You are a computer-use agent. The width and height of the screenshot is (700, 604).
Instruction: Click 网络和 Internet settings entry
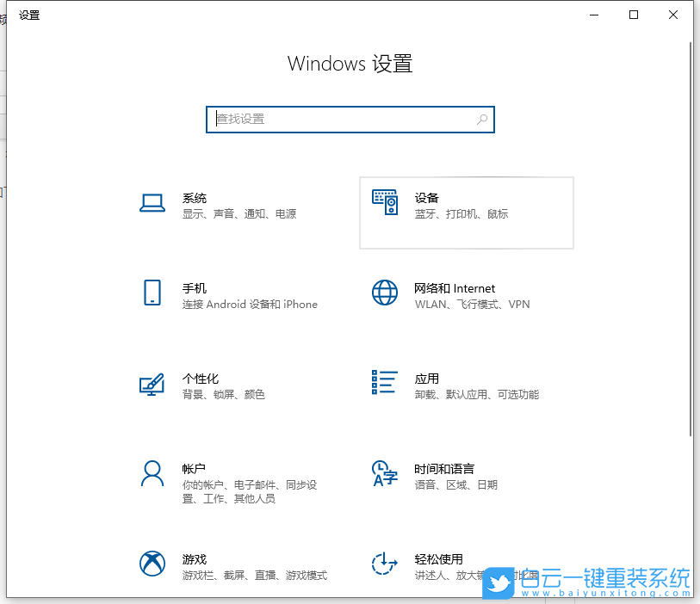pos(465,295)
